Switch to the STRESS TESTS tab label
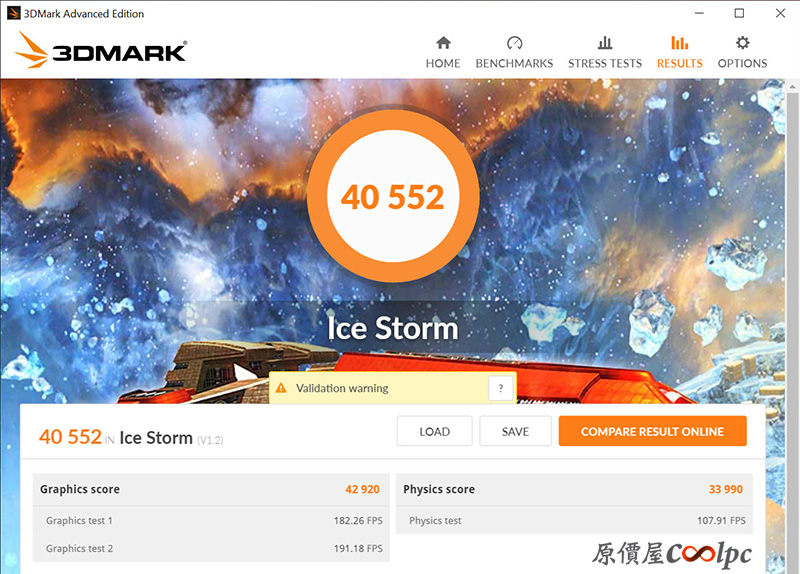 pyautogui.click(x=605, y=63)
